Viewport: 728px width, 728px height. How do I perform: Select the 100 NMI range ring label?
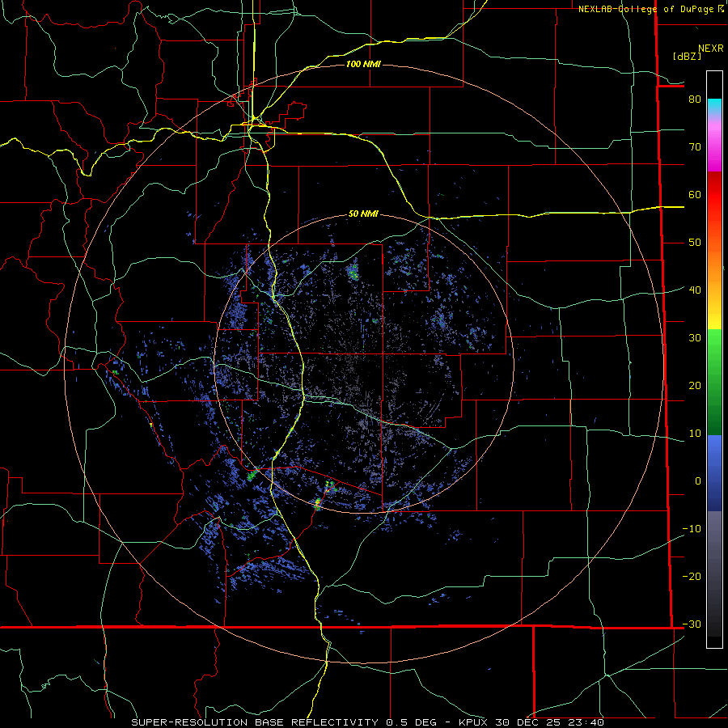pyautogui.click(x=363, y=64)
